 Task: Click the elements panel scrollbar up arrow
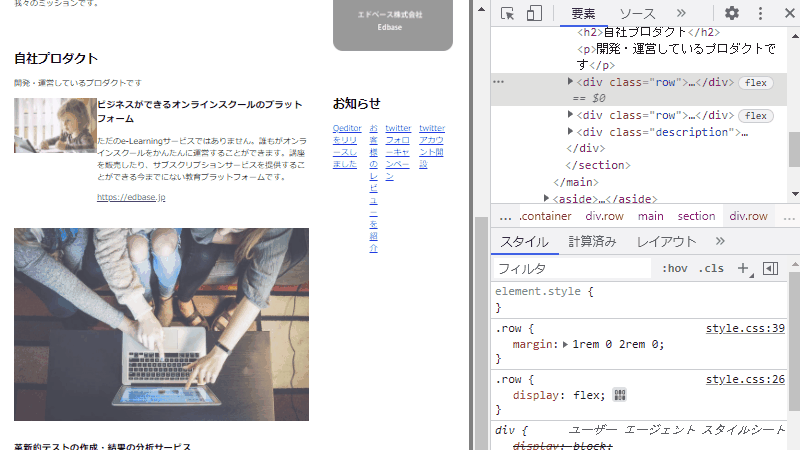click(795, 36)
